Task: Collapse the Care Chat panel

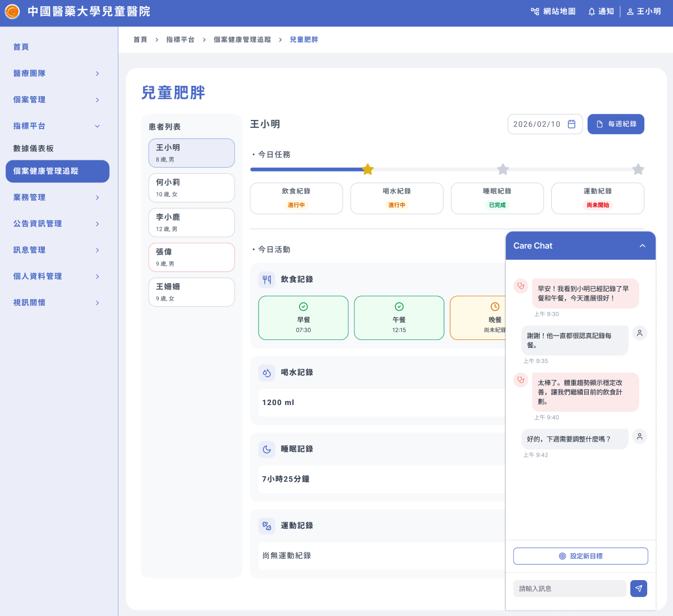Action: tap(642, 246)
